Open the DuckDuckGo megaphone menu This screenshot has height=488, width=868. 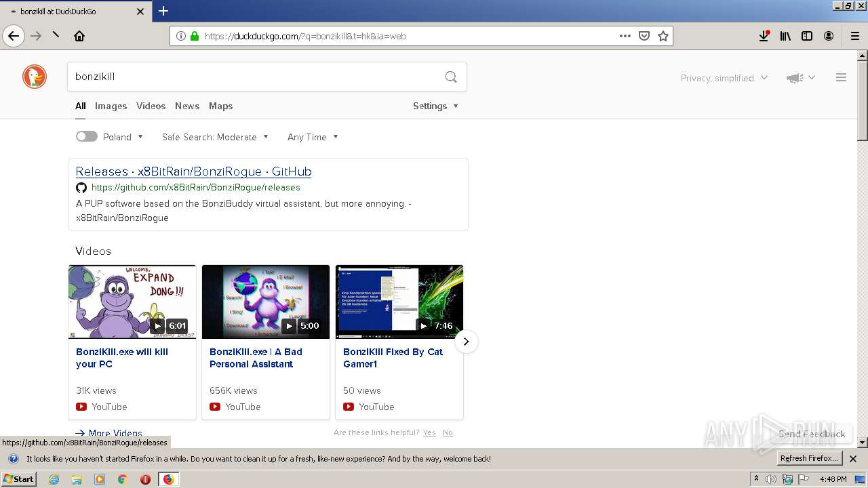[x=800, y=78]
